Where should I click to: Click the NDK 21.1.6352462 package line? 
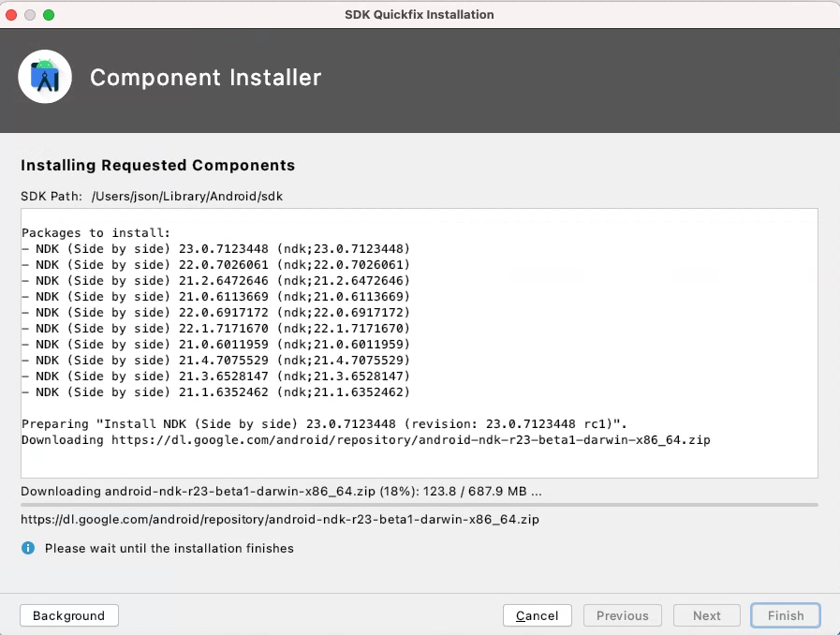tap(215, 392)
